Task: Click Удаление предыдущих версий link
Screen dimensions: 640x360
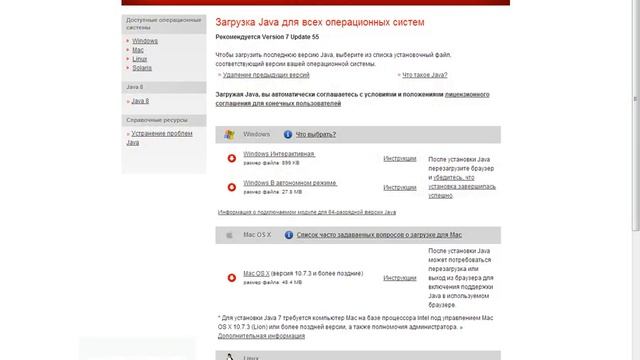Action: (x=266, y=75)
